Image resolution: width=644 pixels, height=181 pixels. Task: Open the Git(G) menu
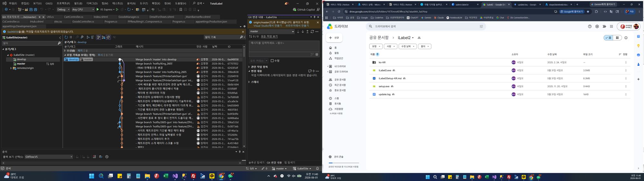click(49, 3)
